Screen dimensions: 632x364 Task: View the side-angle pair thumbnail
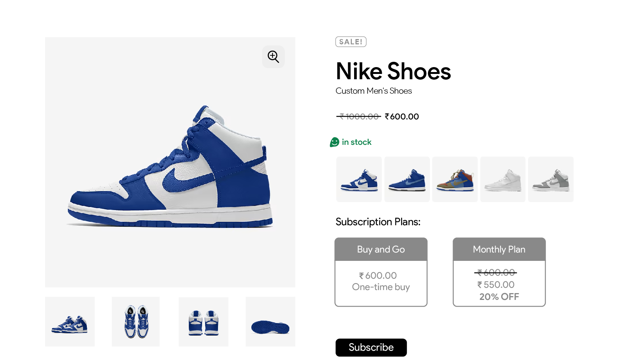(x=70, y=322)
